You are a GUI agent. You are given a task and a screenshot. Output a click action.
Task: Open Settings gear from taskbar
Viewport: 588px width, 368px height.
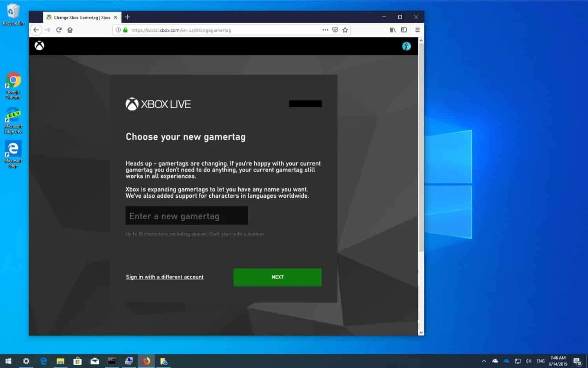(26, 361)
